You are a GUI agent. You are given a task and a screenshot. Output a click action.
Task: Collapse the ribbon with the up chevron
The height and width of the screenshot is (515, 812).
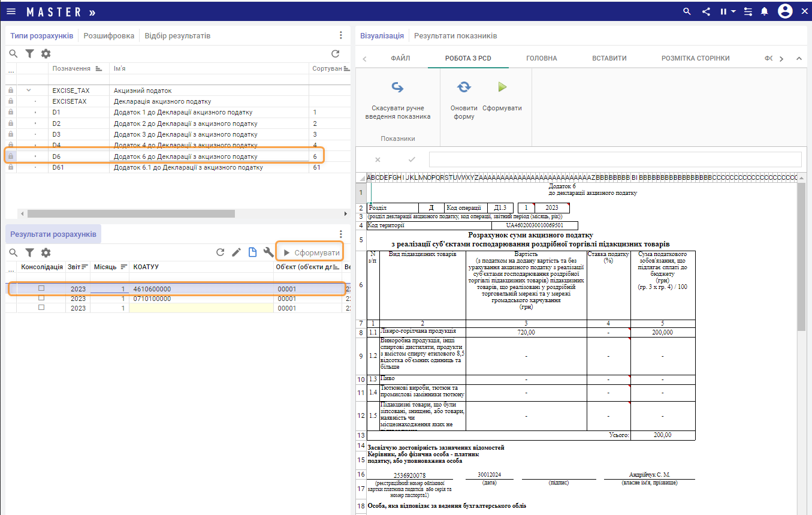(798, 59)
